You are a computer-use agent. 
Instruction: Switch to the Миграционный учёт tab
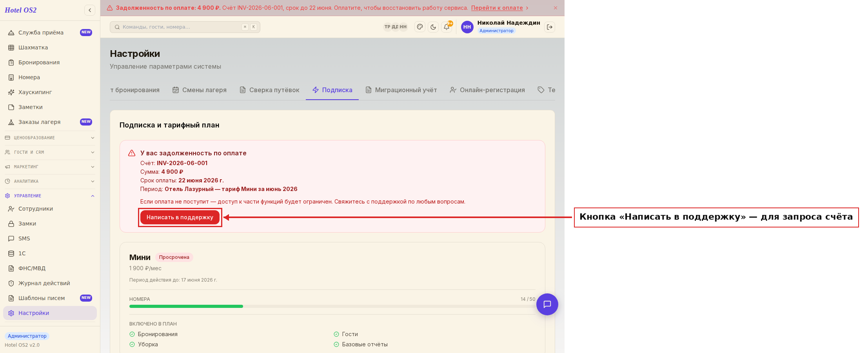click(x=401, y=90)
